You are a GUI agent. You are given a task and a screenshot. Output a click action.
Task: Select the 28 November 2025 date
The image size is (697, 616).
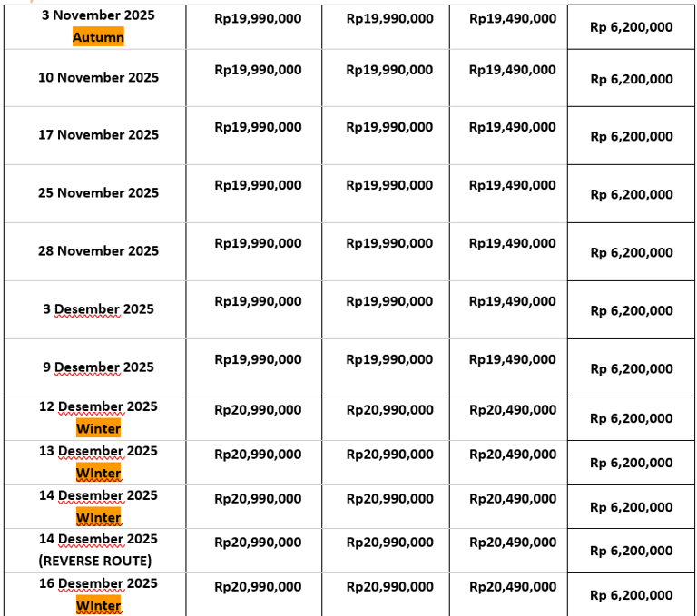(98, 250)
